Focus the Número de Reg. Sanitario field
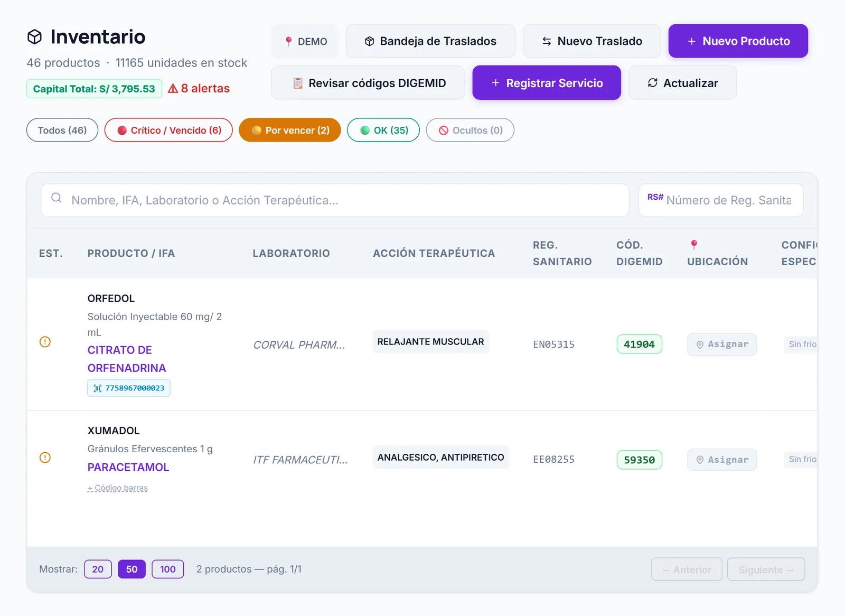Image resolution: width=845 pixels, height=616 pixels. (x=721, y=200)
